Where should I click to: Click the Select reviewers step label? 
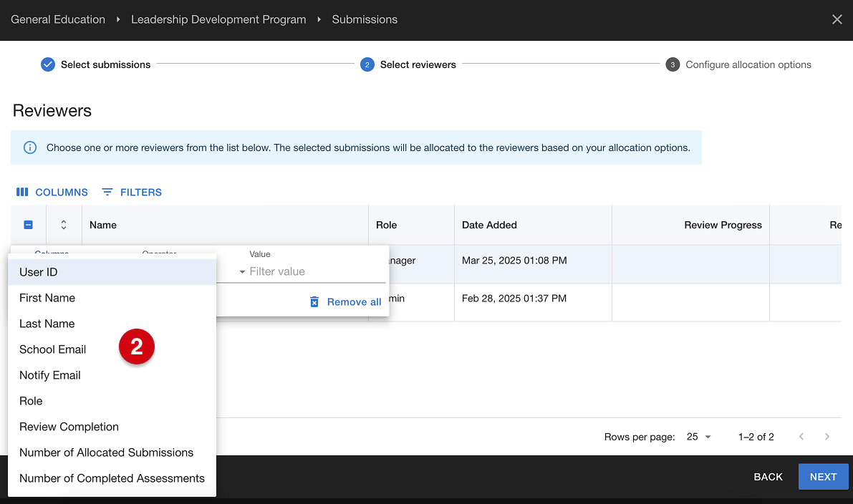(418, 64)
